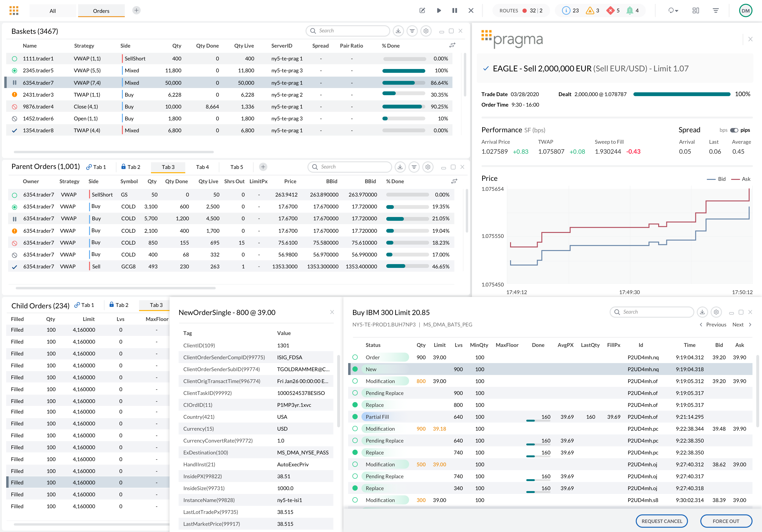Viewport: 762px width, 532px height.
Task: Open Parent Orders settings gear
Action: tap(428, 167)
